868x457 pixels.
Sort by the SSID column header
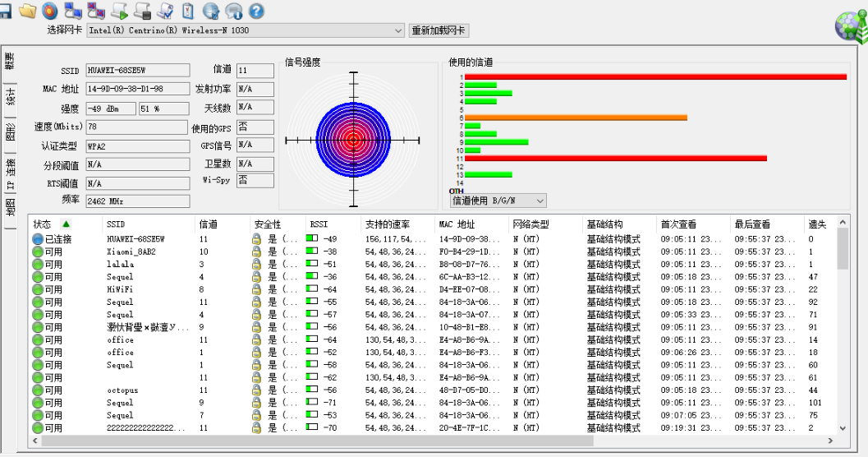149,224
